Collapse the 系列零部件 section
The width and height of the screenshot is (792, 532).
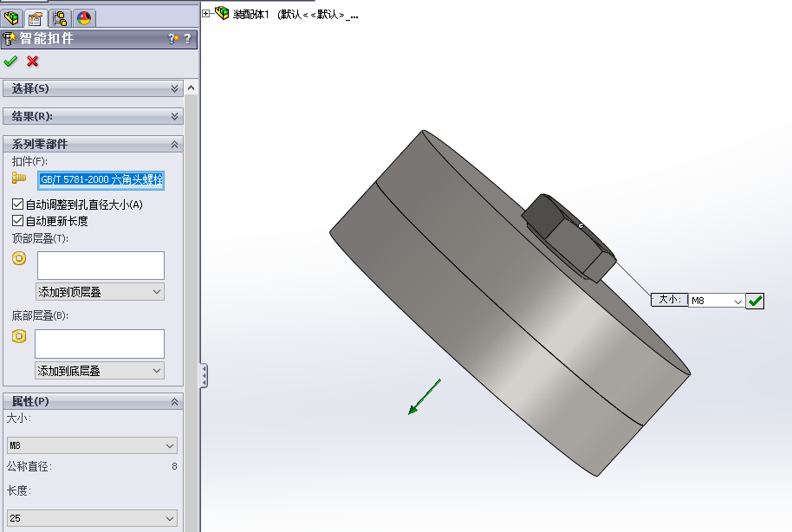click(174, 144)
